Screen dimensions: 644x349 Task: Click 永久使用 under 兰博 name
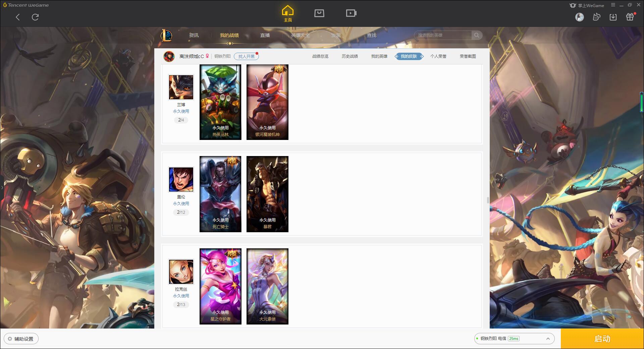pos(181,111)
